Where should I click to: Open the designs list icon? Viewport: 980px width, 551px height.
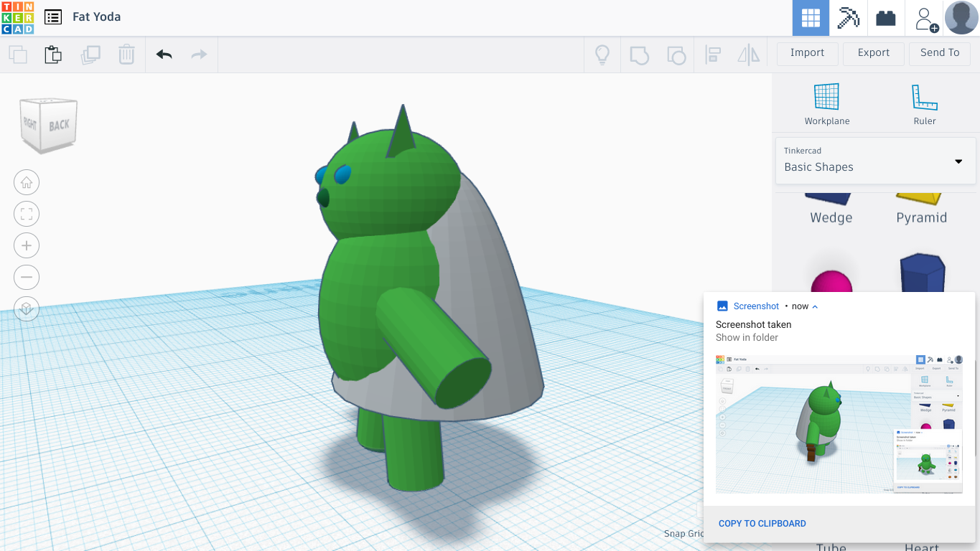(52, 17)
